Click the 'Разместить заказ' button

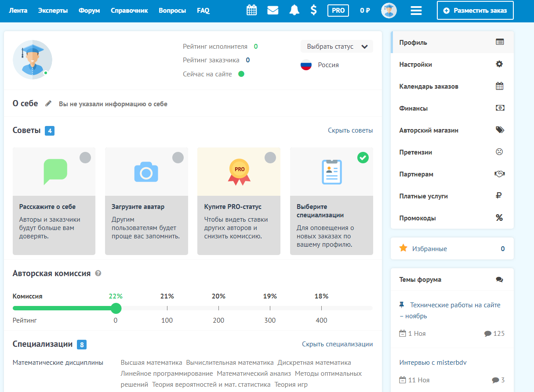pyautogui.click(x=475, y=11)
